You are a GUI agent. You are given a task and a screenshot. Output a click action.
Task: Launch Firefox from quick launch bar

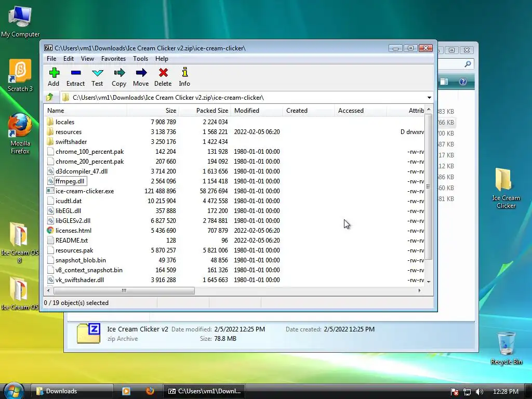click(150, 391)
